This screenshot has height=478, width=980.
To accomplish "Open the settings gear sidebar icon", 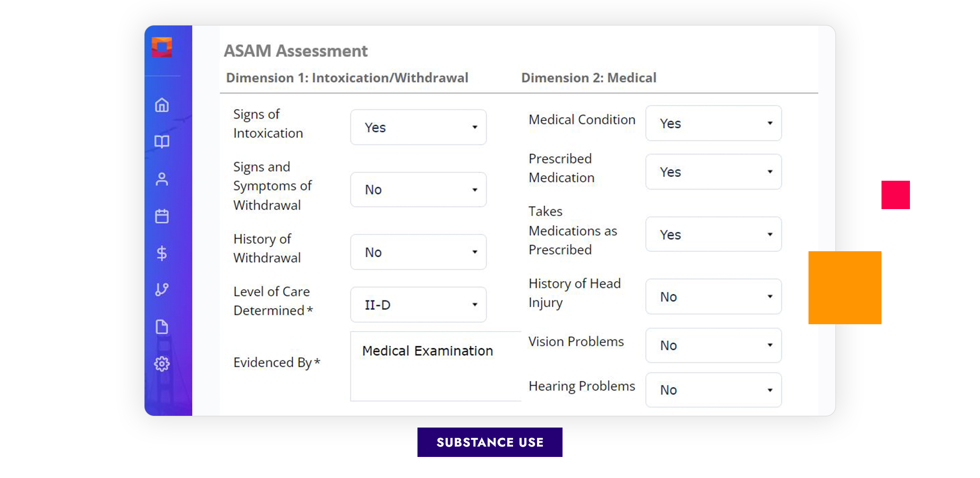I will [x=162, y=364].
